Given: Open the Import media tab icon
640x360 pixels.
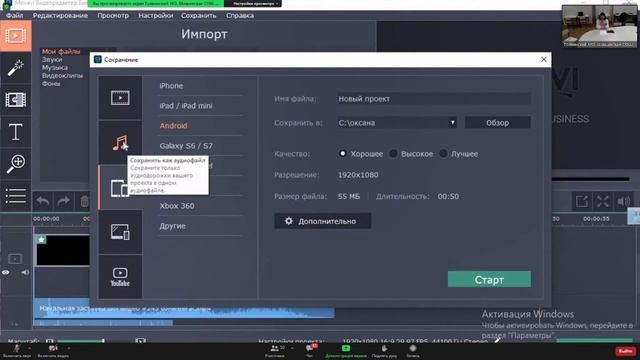Looking at the screenshot, I should click(16, 36).
